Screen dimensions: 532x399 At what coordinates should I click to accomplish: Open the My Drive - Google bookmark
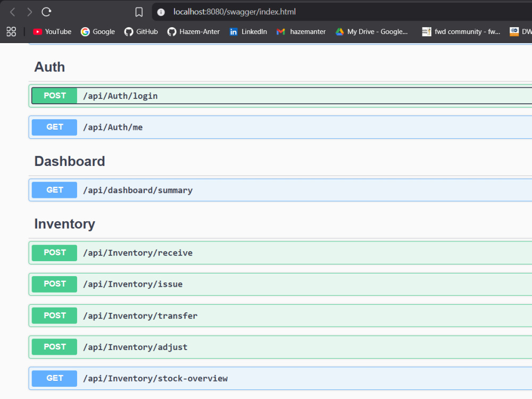coord(371,31)
